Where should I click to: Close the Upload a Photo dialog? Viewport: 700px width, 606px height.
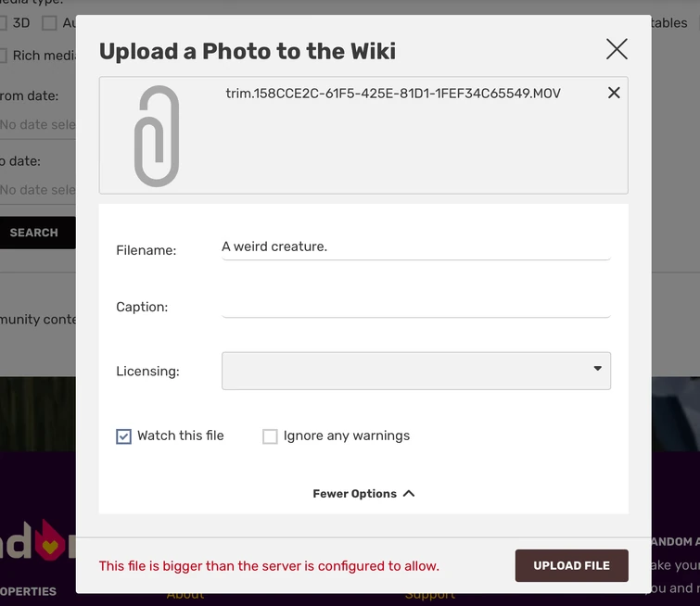617,49
